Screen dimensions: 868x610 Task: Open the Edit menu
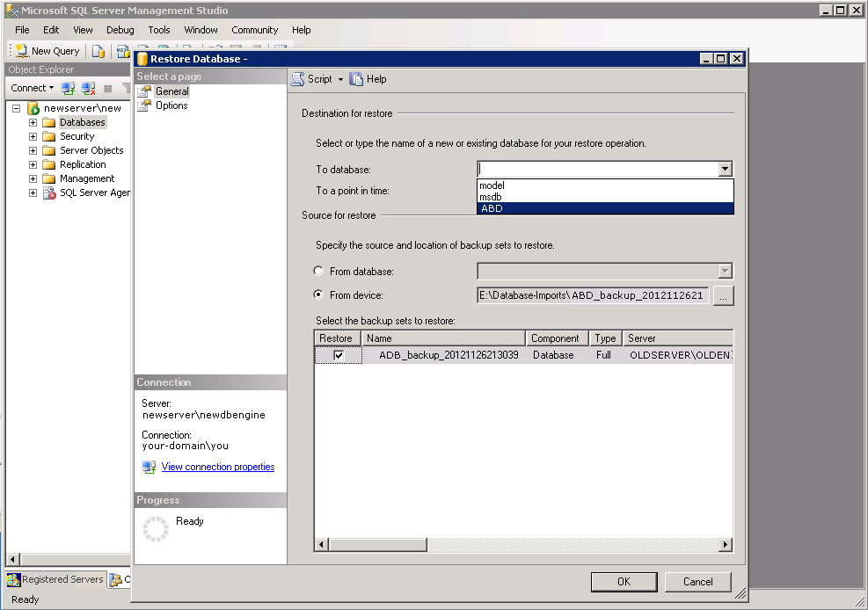point(51,30)
